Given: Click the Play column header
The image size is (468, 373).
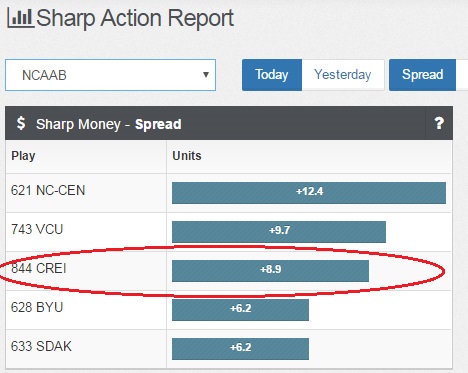Looking at the screenshot, I should point(23,156).
